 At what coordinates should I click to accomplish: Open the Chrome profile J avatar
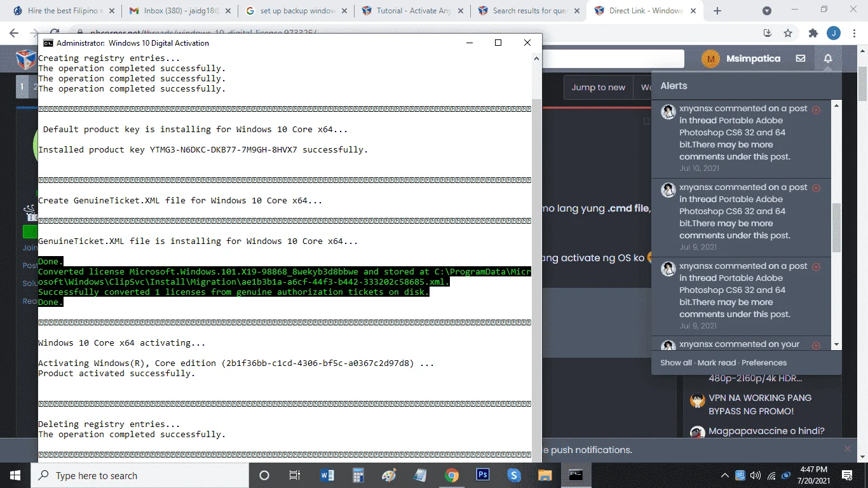(x=833, y=33)
